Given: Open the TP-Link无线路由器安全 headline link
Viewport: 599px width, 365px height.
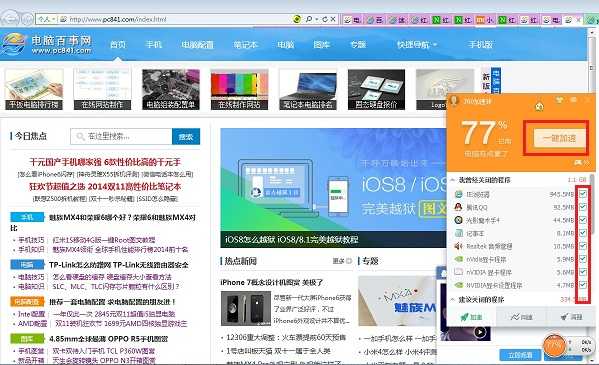Looking at the screenshot, I should (119, 265).
